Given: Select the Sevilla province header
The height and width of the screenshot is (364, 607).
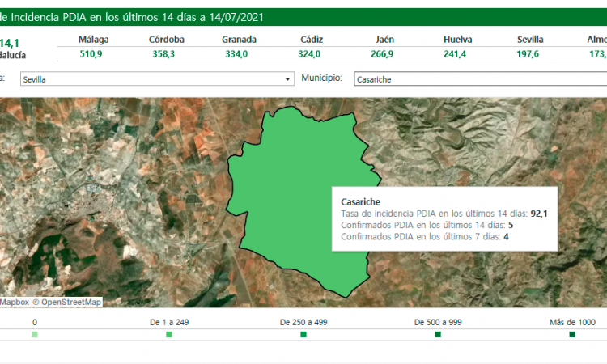Looking at the screenshot, I should coord(530,40).
